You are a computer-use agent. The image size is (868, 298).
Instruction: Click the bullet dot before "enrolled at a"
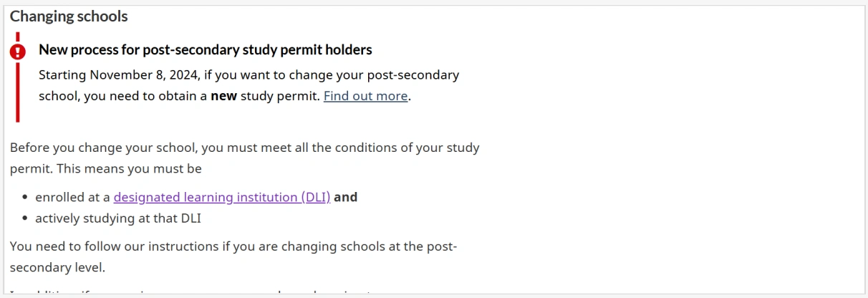pos(25,198)
